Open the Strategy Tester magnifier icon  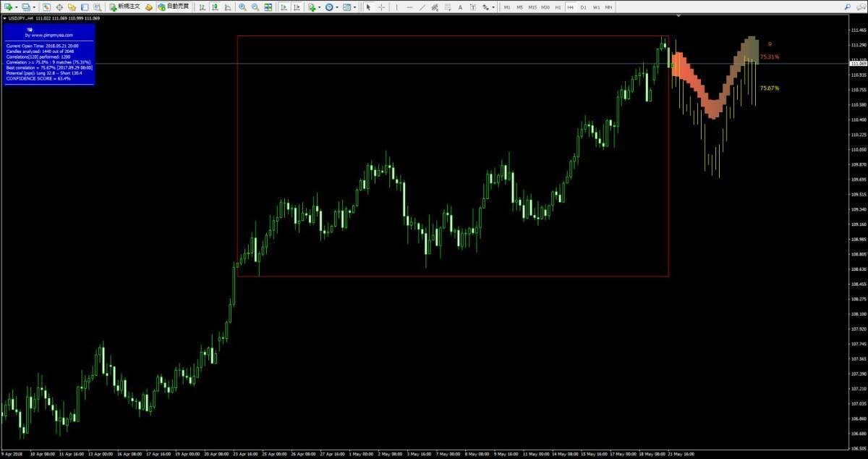click(x=96, y=7)
